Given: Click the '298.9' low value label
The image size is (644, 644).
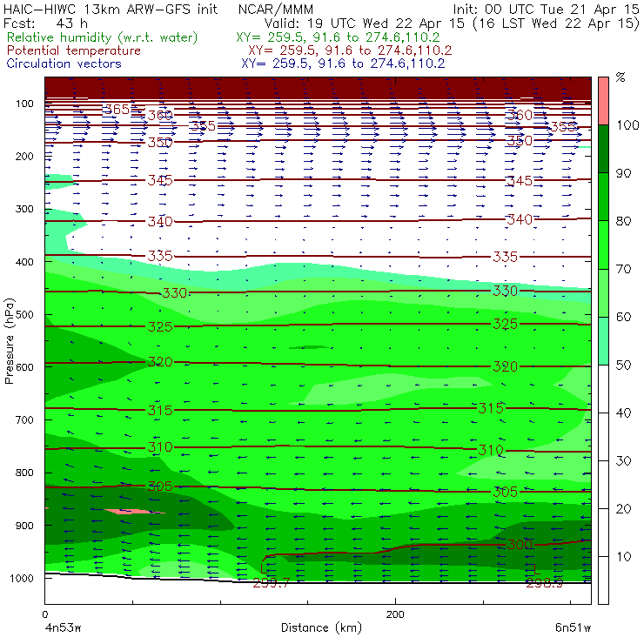Looking at the screenshot, I should (544, 583).
